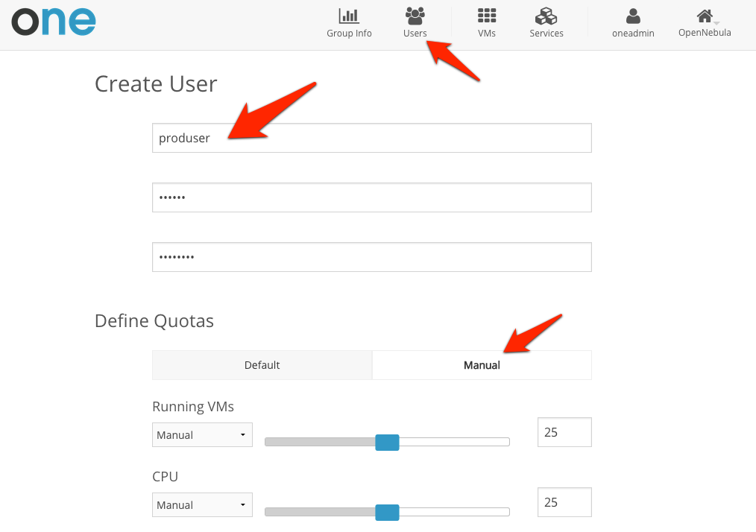Open the Group Info chart icon
This screenshot has width=756, height=532.
click(x=349, y=16)
